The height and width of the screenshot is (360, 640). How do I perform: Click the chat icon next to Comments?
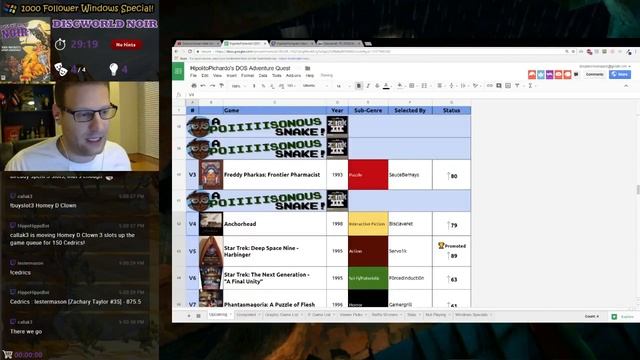pyautogui.click(x=576, y=75)
